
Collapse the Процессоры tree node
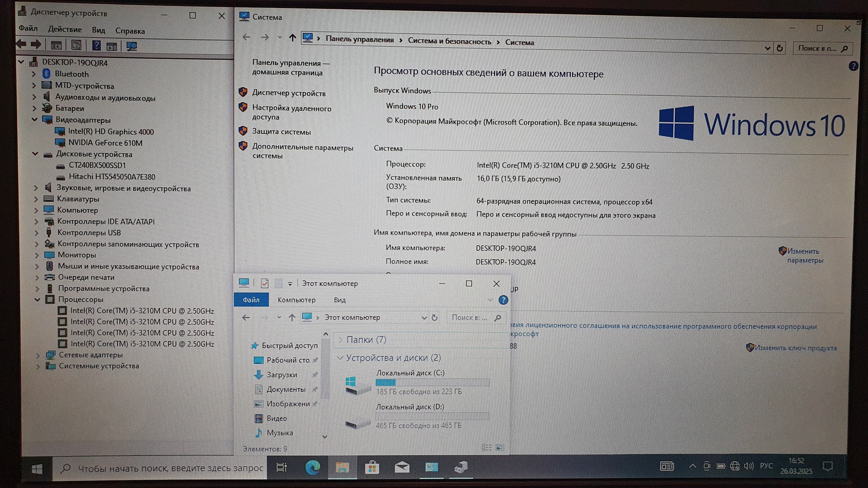[37, 299]
